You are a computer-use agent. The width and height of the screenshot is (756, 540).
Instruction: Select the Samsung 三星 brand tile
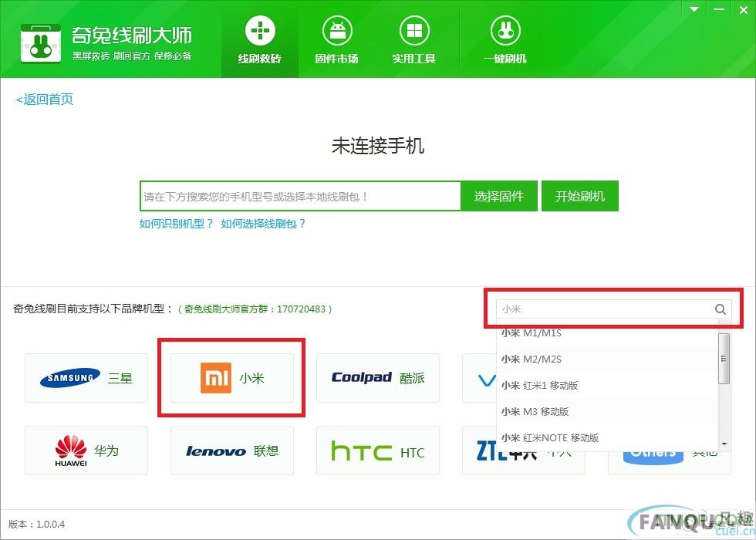pos(86,378)
